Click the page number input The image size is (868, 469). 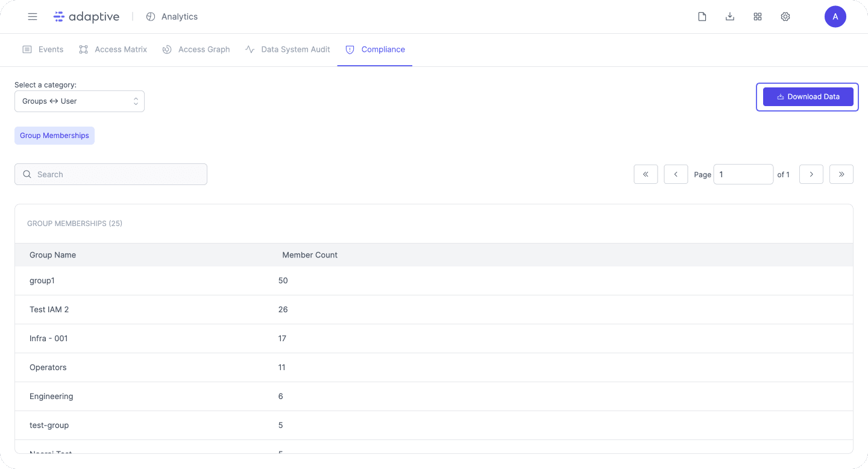[743, 174]
